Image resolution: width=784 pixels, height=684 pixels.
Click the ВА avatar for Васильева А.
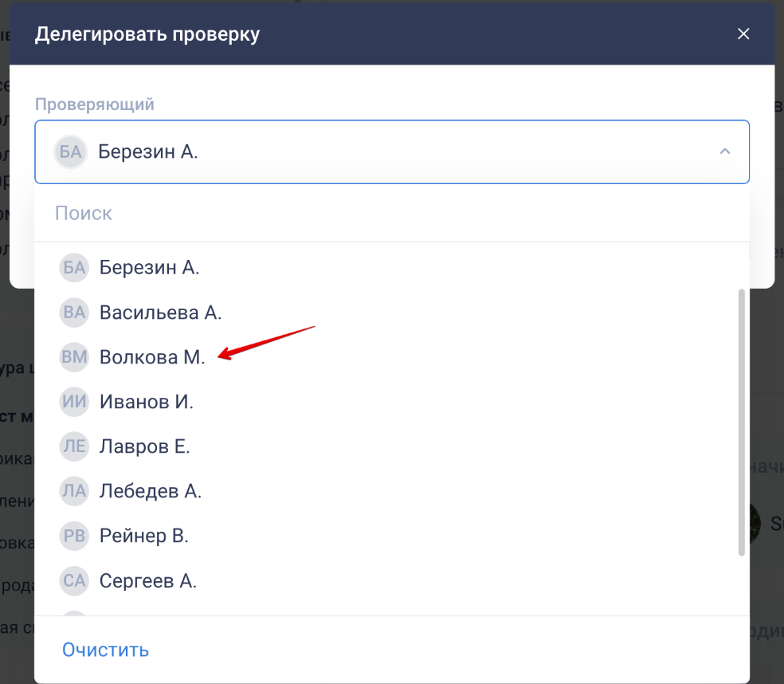coord(74,313)
